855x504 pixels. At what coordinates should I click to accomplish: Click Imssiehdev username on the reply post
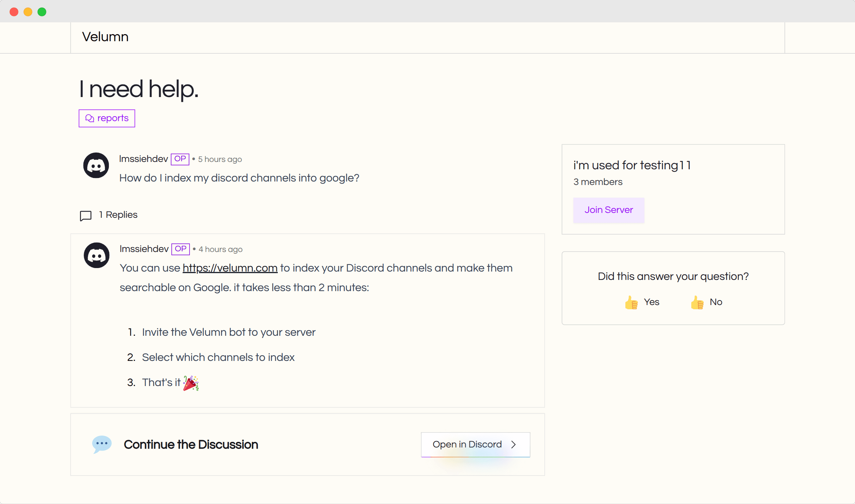144,249
